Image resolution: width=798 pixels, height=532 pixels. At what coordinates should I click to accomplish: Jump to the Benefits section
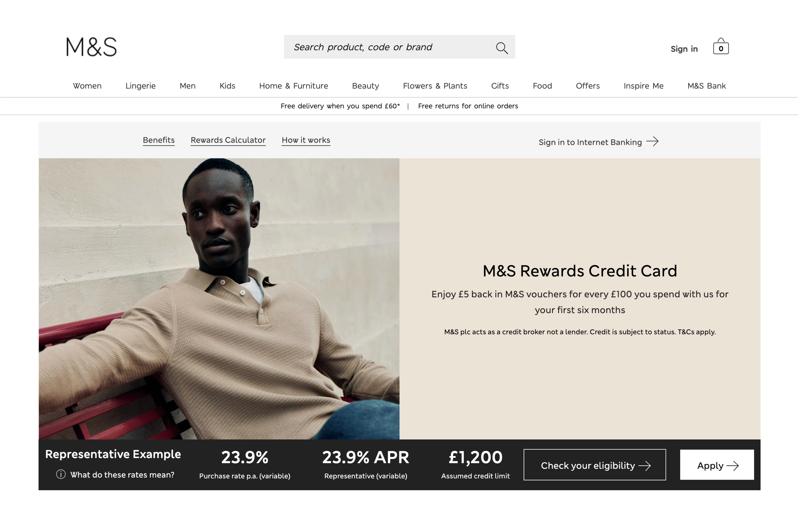click(x=159, y=140)
